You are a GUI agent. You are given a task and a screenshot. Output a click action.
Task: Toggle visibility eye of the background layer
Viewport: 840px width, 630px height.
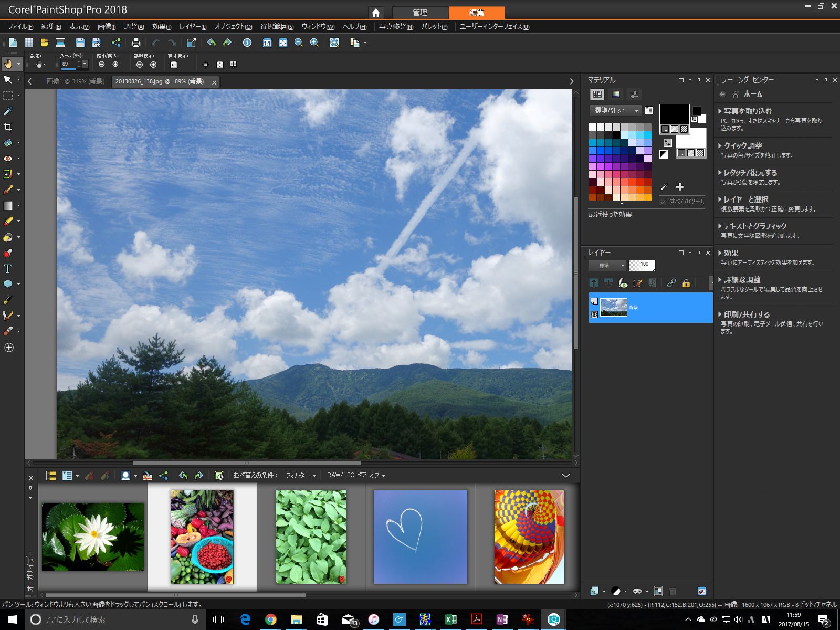594,314
